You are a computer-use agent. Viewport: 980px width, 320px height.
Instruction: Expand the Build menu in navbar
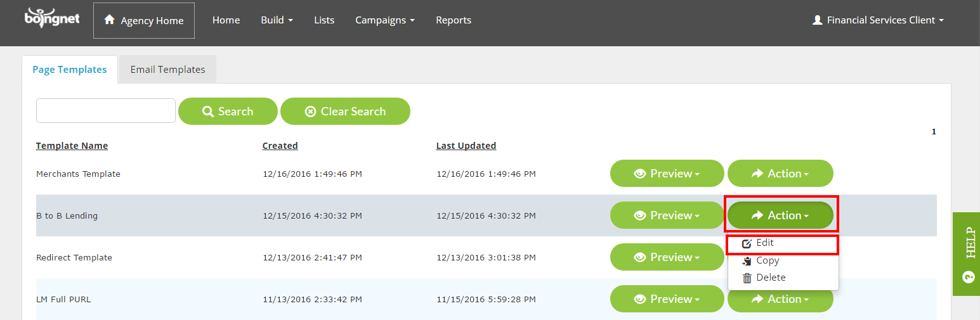(277, 20)
